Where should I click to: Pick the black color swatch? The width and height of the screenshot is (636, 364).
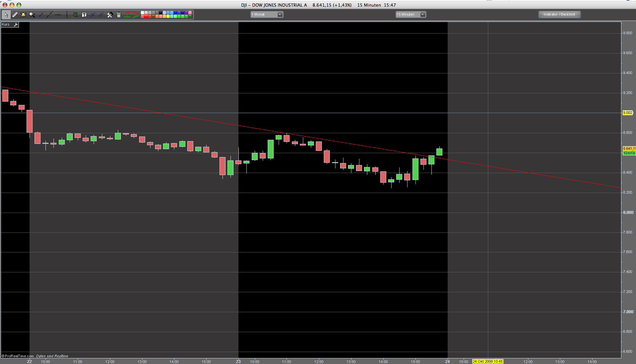coord(161,13)
